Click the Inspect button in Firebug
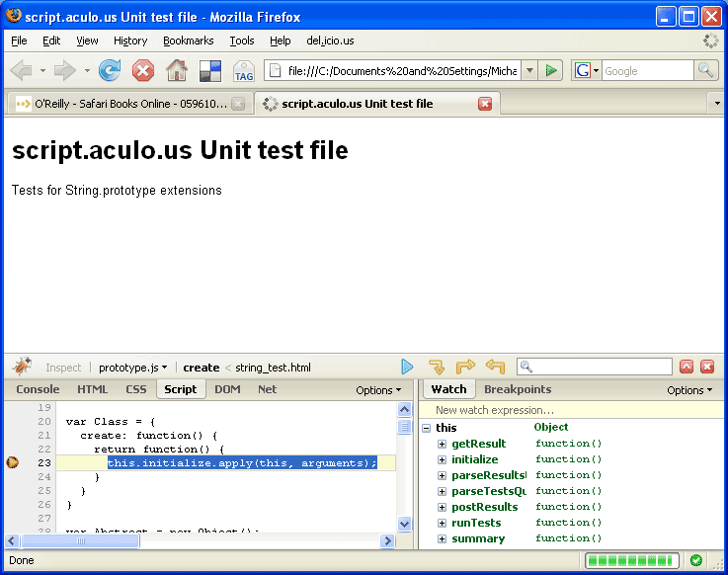Screen dimensions: 728x575 click(x=63, y=368)
